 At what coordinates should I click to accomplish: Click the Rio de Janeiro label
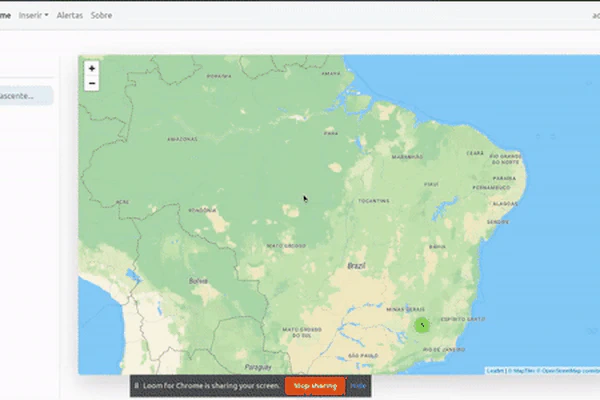pyautogui.click(x=444, y=349)
